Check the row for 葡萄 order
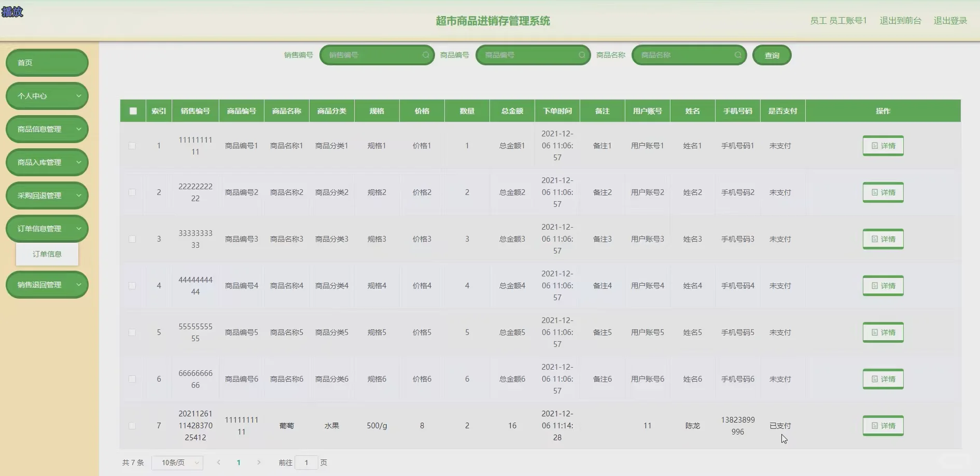The width and height of the screenshot is (980, 476). (x=132, y=426)
